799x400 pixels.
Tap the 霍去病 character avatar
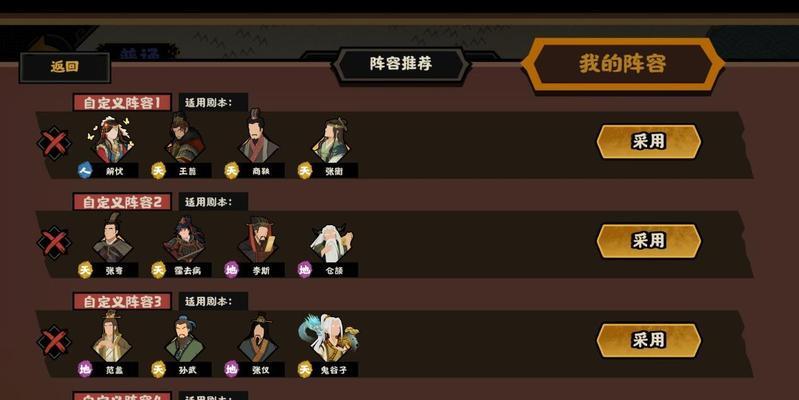185,238
